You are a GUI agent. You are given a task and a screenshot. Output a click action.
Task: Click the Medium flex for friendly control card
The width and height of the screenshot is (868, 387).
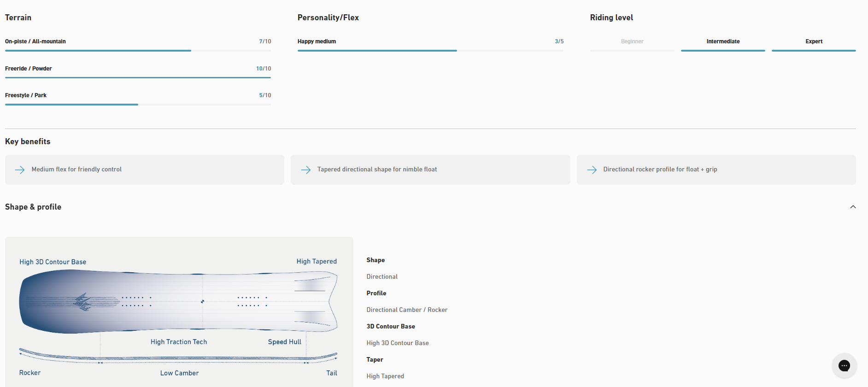point(145,170)
